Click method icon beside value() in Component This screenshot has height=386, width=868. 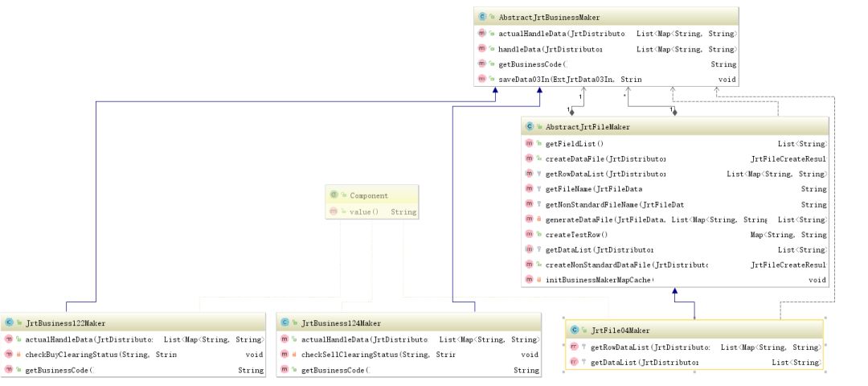(334, 211)
